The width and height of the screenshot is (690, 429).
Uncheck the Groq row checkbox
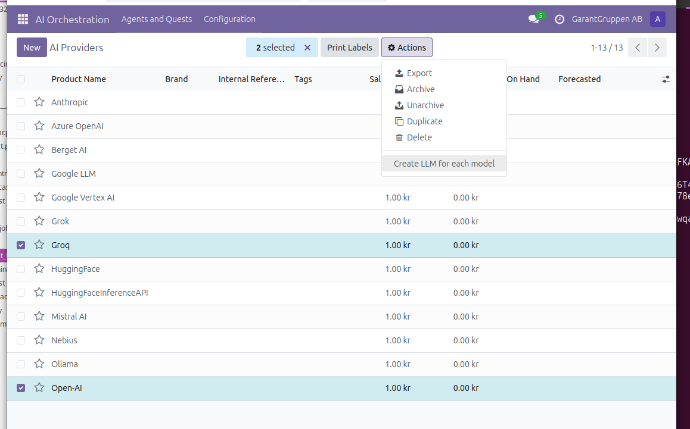tap(21, 245)
